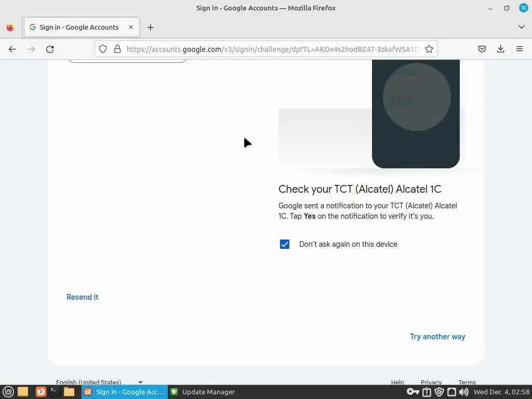Open a new tab
Screen dimensions: 532x399
pos(150,27)
